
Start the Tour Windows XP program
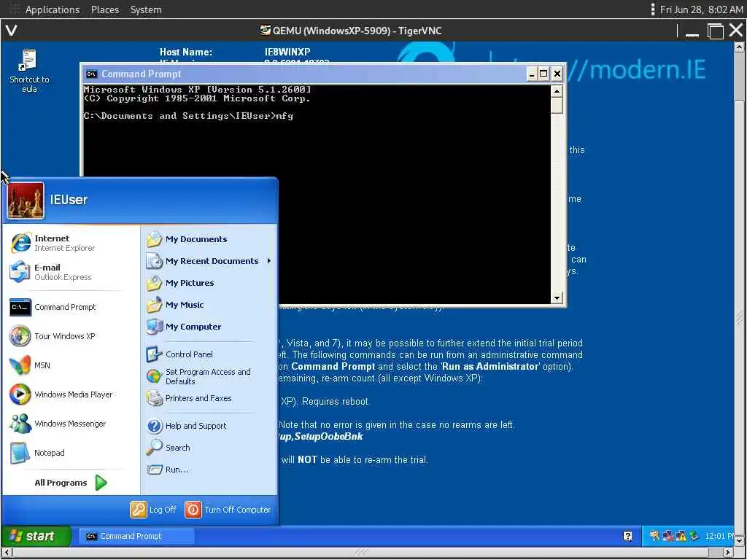52,336
